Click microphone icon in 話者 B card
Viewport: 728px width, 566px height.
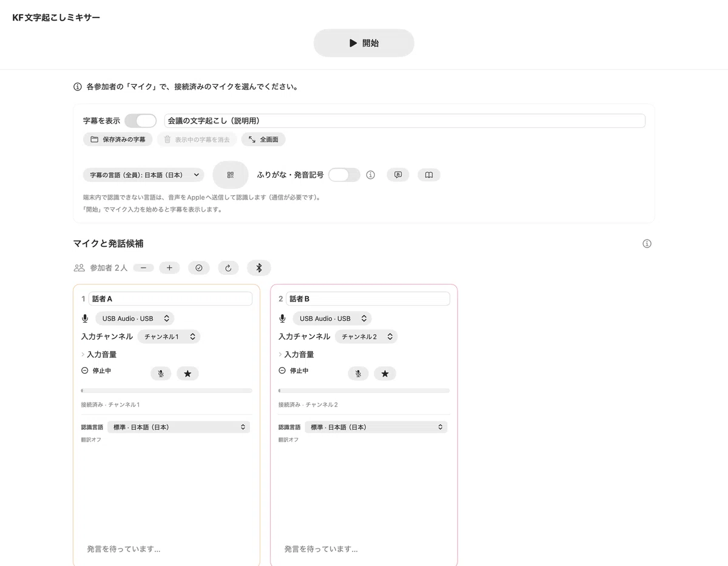(282, 318)
